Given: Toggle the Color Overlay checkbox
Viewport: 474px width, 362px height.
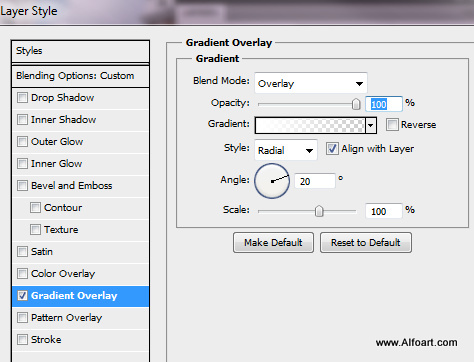Looking at the screenshot, I should point(22,274).
